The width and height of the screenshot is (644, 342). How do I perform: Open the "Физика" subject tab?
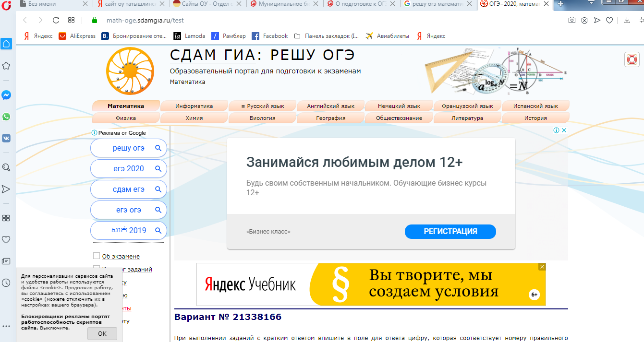pos(125,118)
